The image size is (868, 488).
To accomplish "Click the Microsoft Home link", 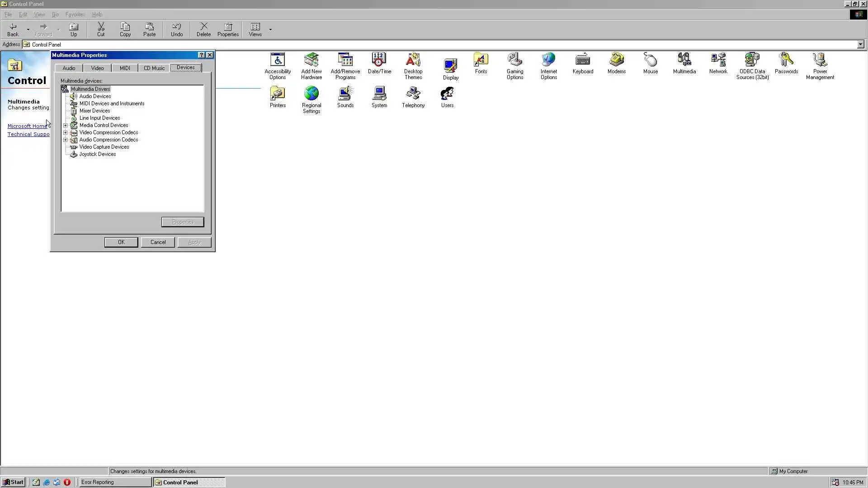I will click(x=27, y=126).
